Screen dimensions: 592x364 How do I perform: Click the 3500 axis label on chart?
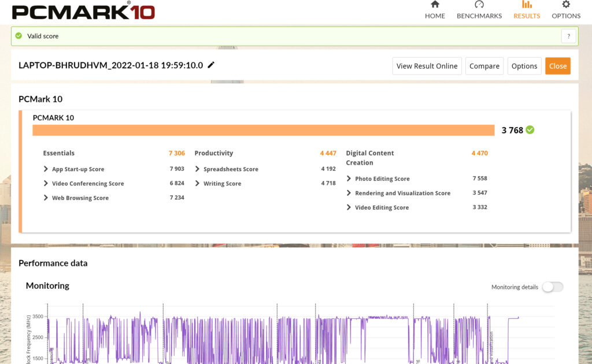[38, 317]
